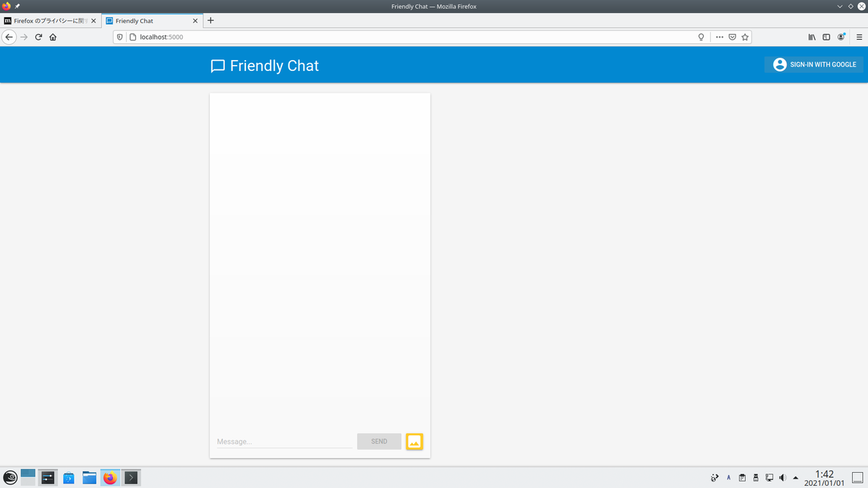Save page to Pocket
The width and height of the screenshot is (868, 488).
732,37
